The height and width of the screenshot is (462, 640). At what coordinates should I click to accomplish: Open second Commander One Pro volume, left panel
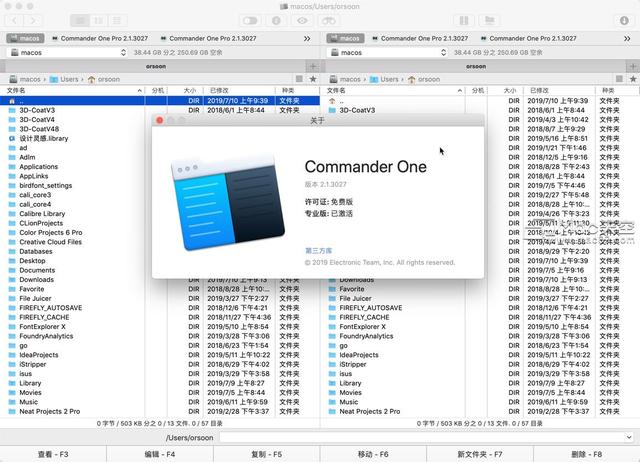click(x=209, y=38)
